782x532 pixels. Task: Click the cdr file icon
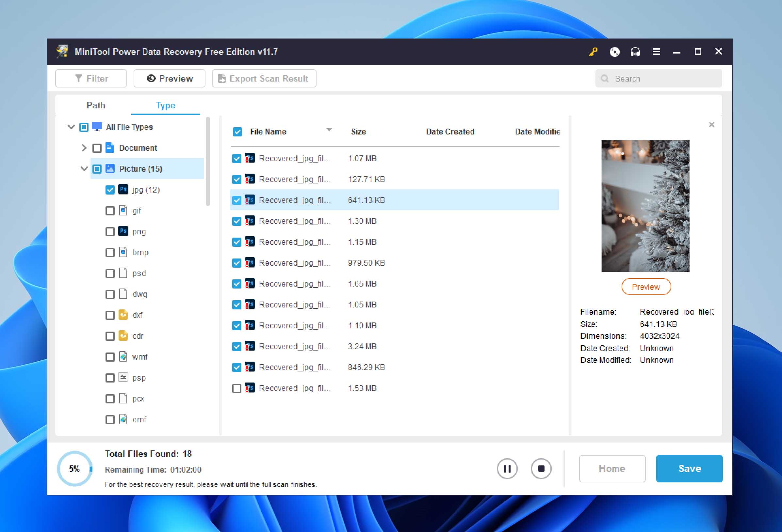(123, 336)
